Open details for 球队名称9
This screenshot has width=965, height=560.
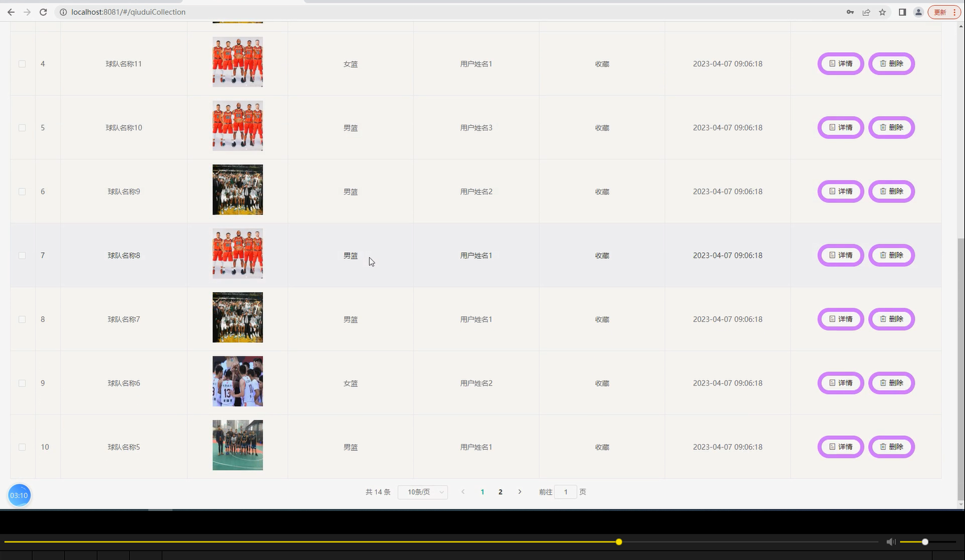841,192
